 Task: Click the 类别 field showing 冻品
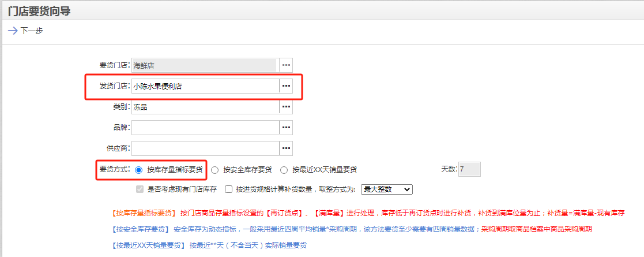[205, 106]
